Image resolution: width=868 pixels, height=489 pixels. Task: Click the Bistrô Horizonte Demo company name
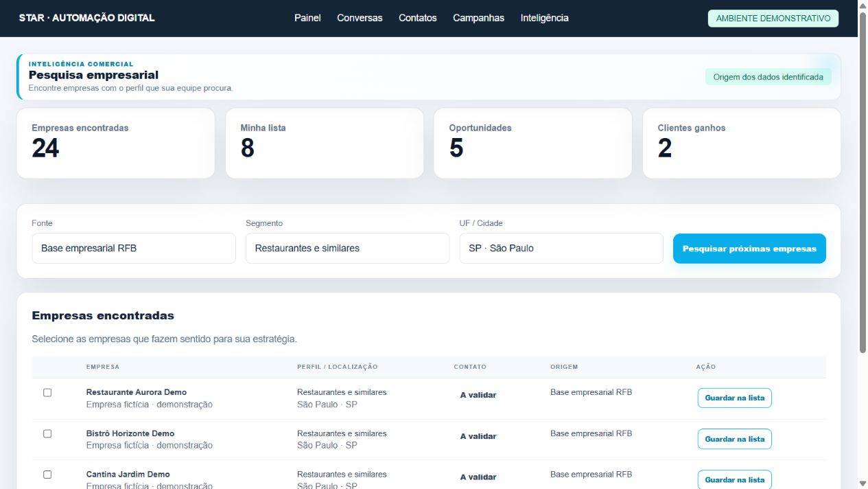(x=130, y=433)
